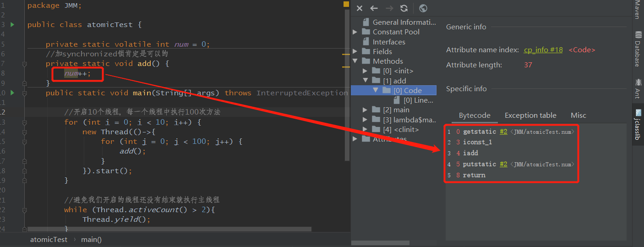This screenshot has height=247, width=644.
Task: Click the iconst_1 bytecode instruction
Action: (x=477, y=142)
